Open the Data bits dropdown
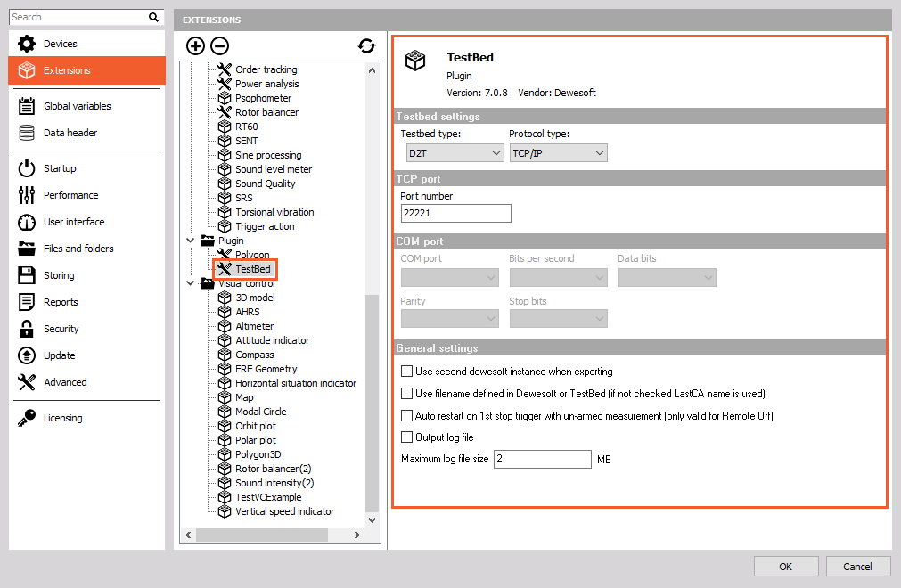The image size is (901, 588). click(668, 278)
